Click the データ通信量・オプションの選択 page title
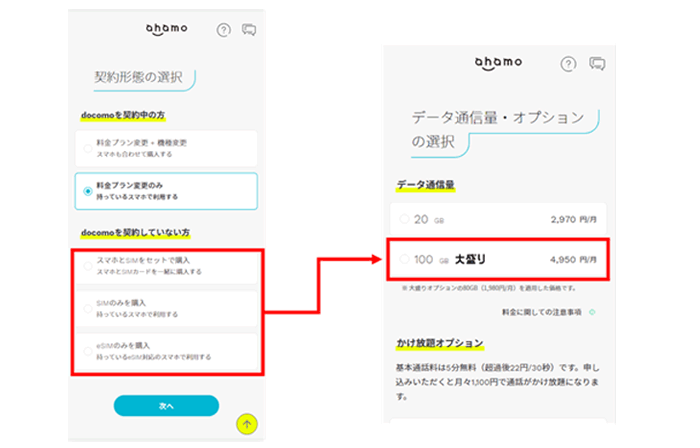Viewport: 700px width, 448px height. pos(497,129)
